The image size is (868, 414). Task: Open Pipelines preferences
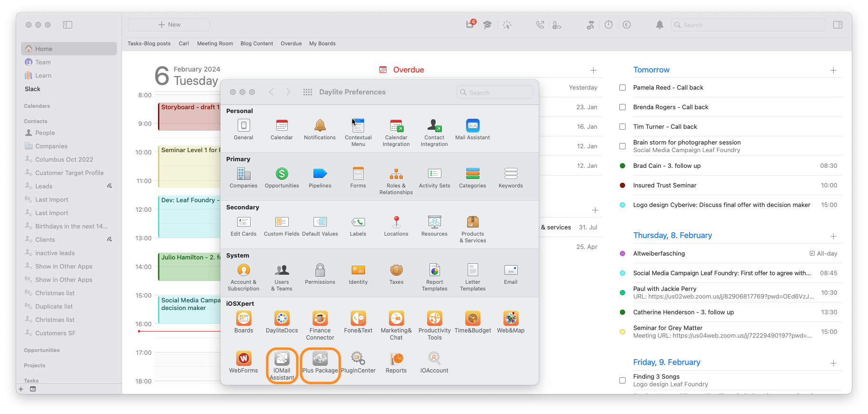pos(320,174)
